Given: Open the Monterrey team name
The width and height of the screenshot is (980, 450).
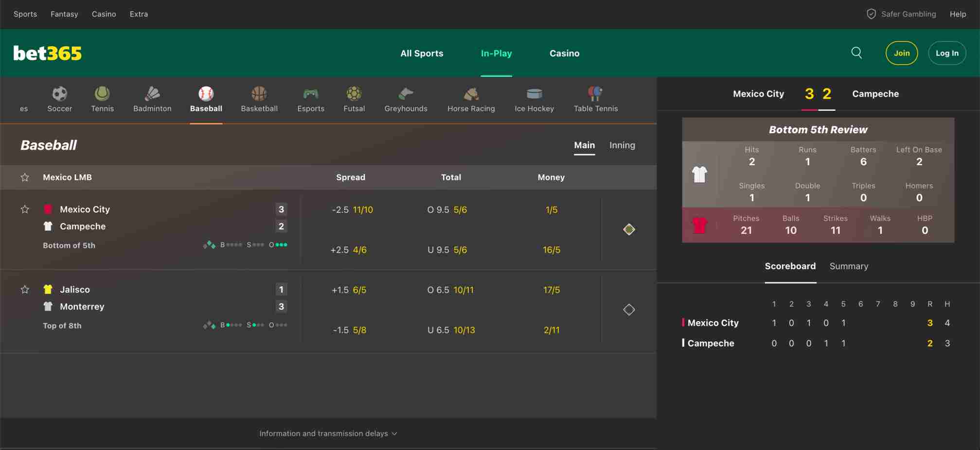Looking at the screenshot, I should click(x=82, y=307).
